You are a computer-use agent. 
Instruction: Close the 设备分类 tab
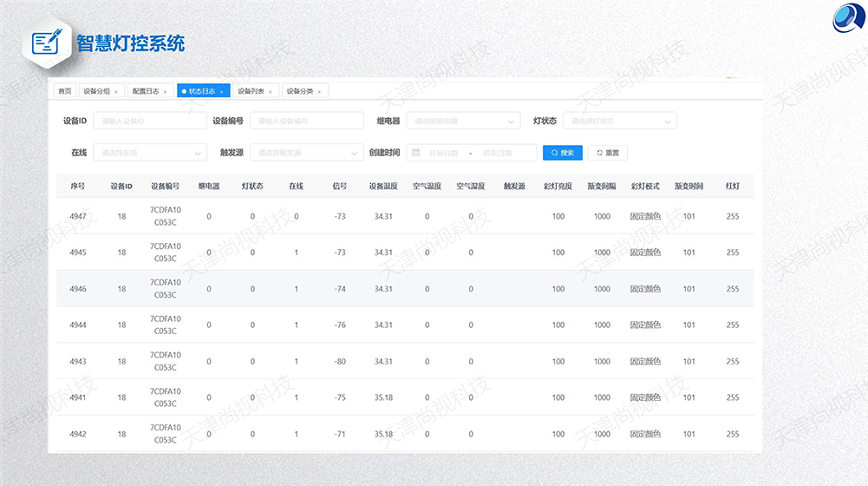tap(318, 91)
